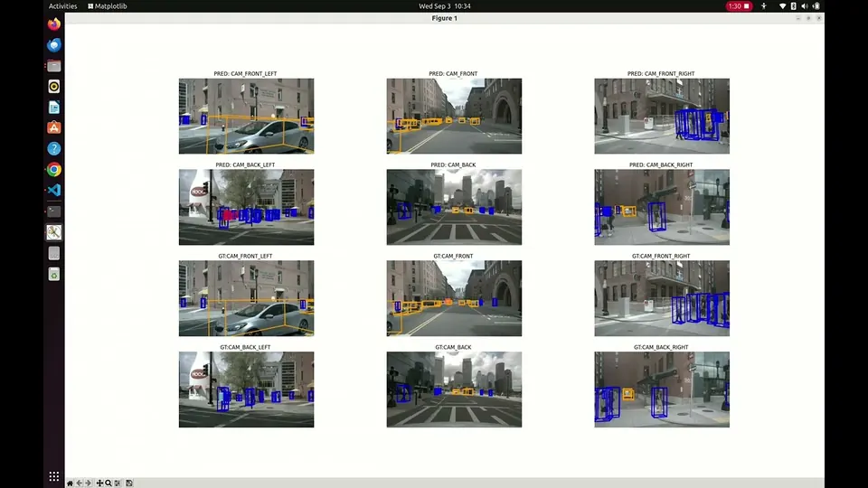The image size is (868, 488).
Task: Click the 'PRED: CAM_FRONT' subplot title
Action: coord(453,73)
